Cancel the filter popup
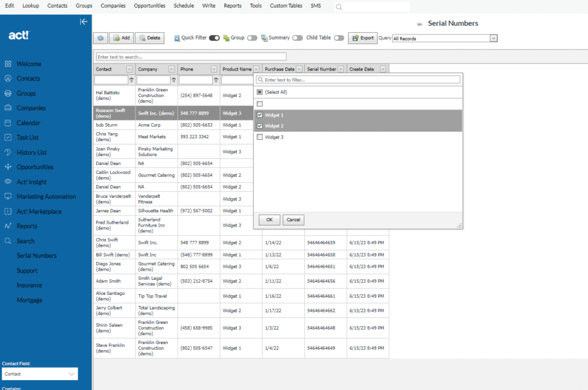The image size is (588, 390). [293, 220]
